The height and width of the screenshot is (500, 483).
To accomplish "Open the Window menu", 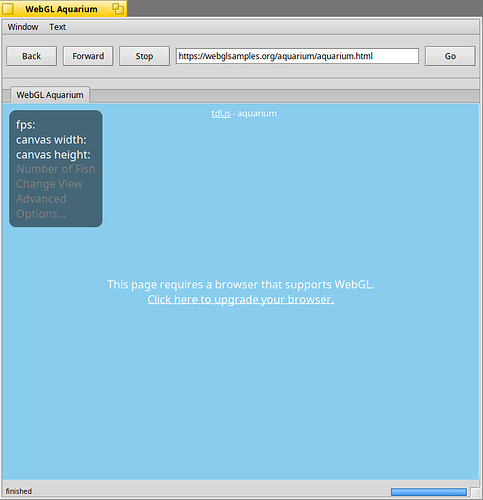I will point(23,27).
